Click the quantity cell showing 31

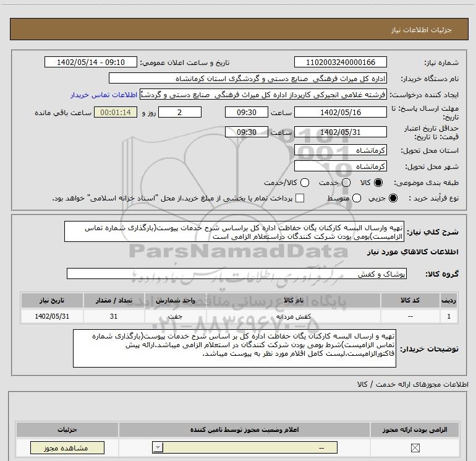(114, 316)
